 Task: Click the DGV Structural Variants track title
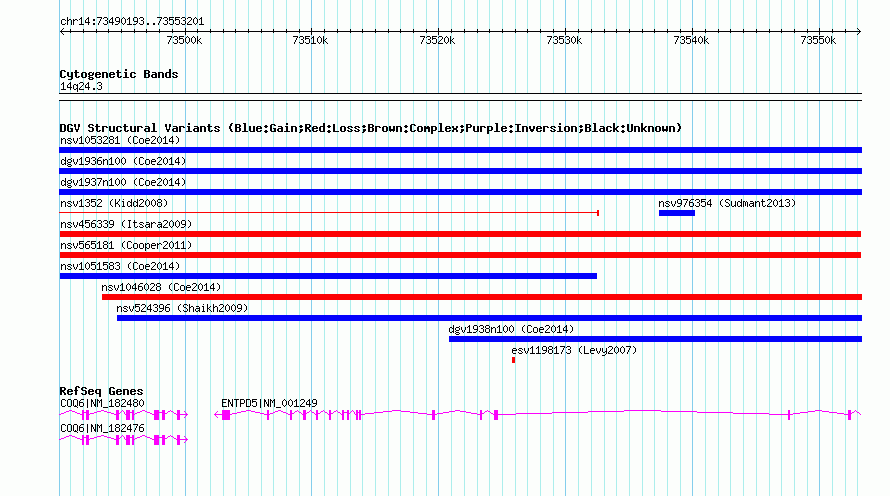pyautogui.click(x=371, y=128)
